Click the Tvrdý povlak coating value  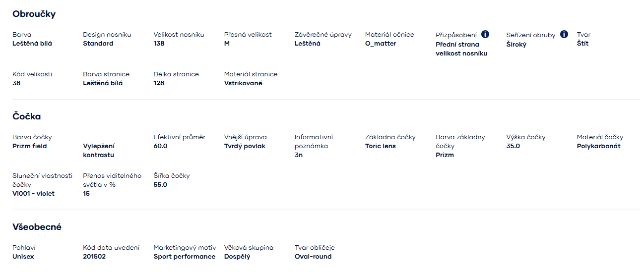(245, 146)
